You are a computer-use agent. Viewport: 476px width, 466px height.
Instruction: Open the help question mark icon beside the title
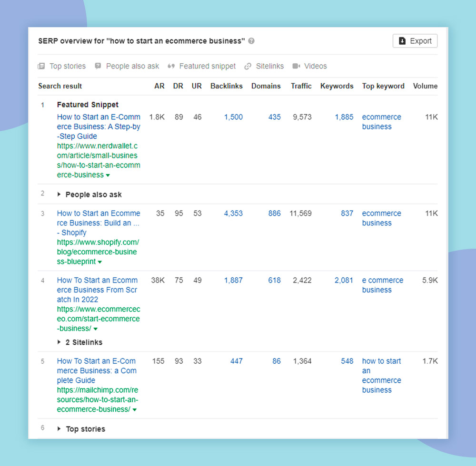251,41
